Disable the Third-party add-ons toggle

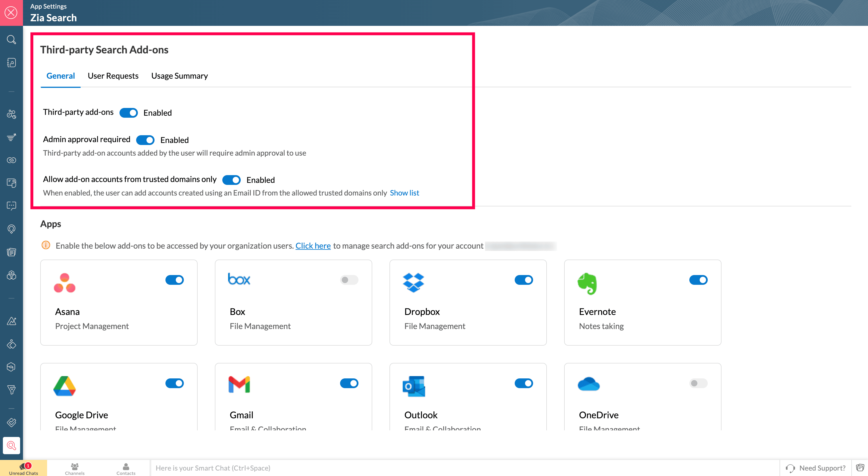point(129,113)
